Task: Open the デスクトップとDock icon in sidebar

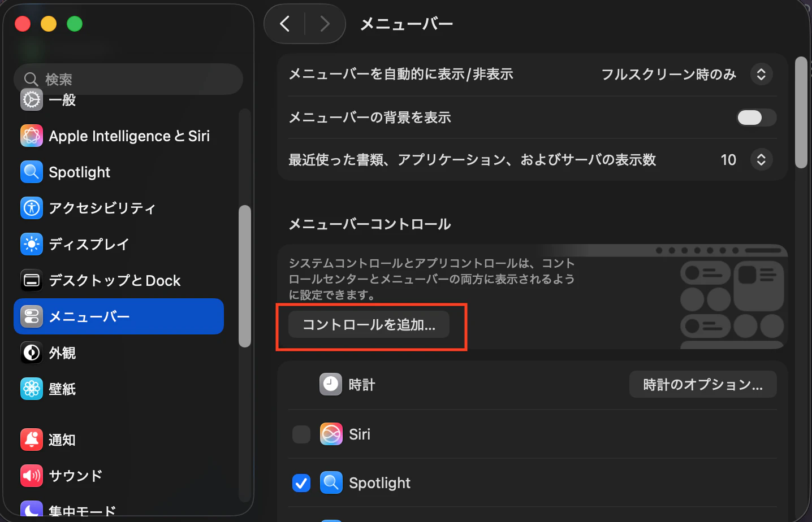Action: pos(32,281)
